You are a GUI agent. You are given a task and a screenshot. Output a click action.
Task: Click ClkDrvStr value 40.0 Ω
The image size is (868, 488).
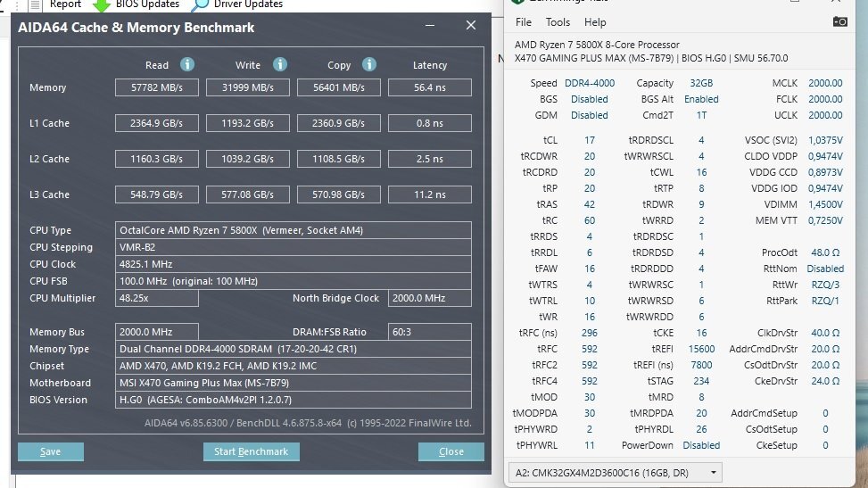click(825, 333)
